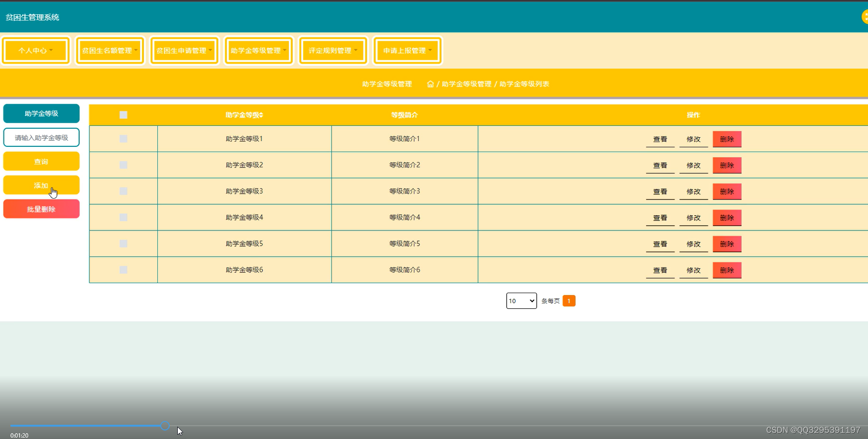Click the sort arrows on 助学金等级 column
Screen dimensions: 868x439
pyautogui.click(x=261, y=115)
